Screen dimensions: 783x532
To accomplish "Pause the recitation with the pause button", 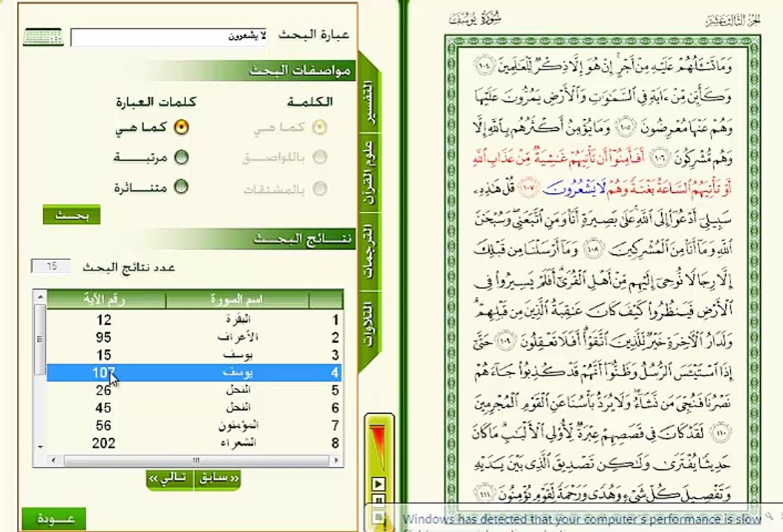I will (x=378, y=500).
